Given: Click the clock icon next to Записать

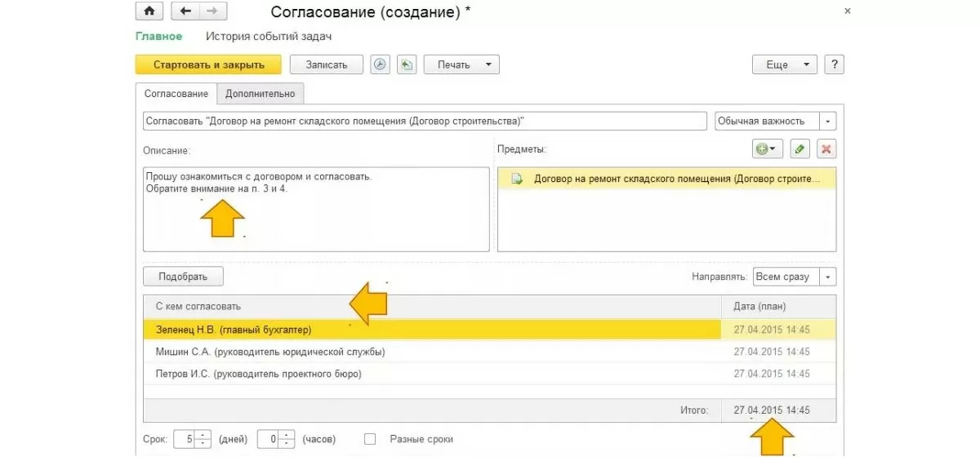Looking at the screenshot, I should (x=380, y=65).
